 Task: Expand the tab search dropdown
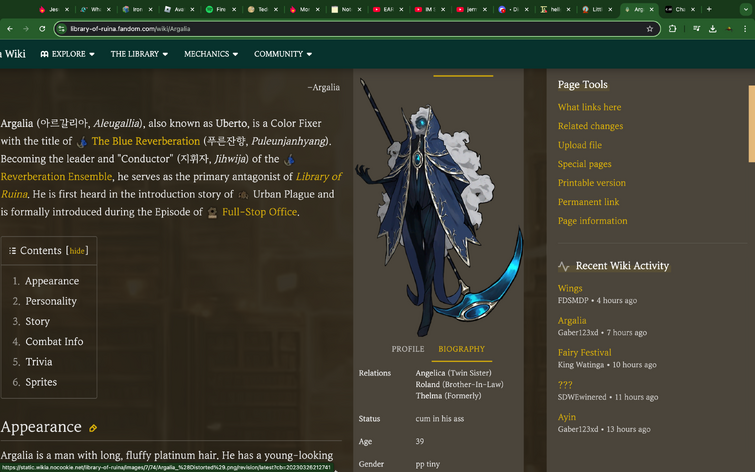click(x=745, y=9)
